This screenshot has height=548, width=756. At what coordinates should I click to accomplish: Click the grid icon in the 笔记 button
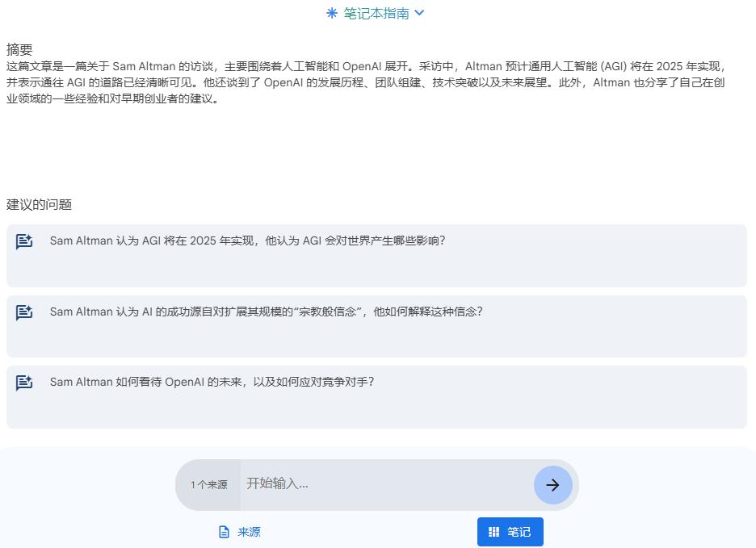tap(494, 532)
